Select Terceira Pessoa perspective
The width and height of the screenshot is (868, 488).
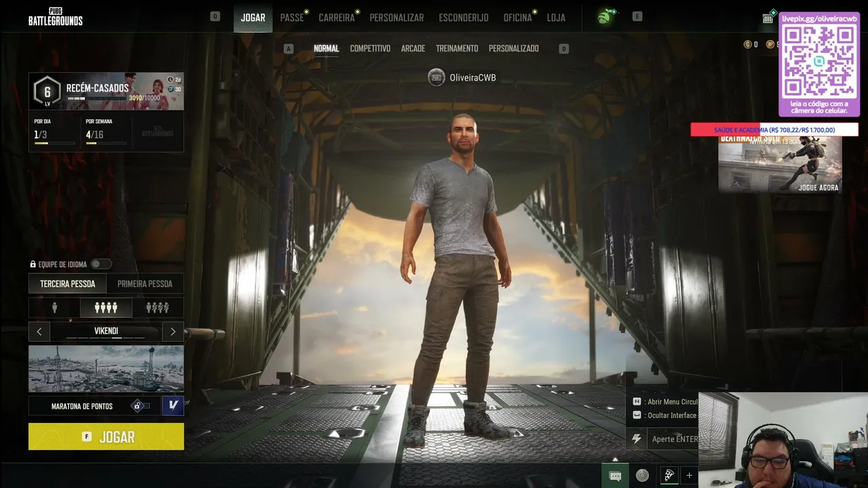point(67,284)
